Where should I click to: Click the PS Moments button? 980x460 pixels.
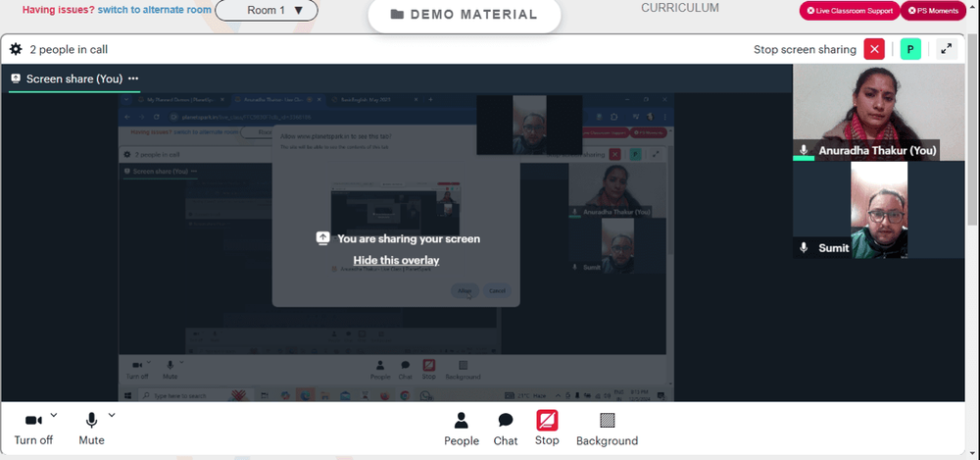pyautogui.click(x=933, y=11)
